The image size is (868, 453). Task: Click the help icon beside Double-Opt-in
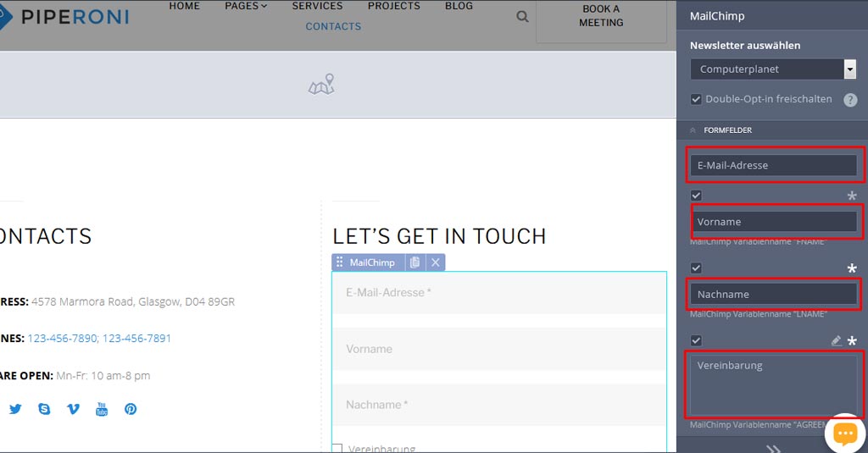(850, 100)
